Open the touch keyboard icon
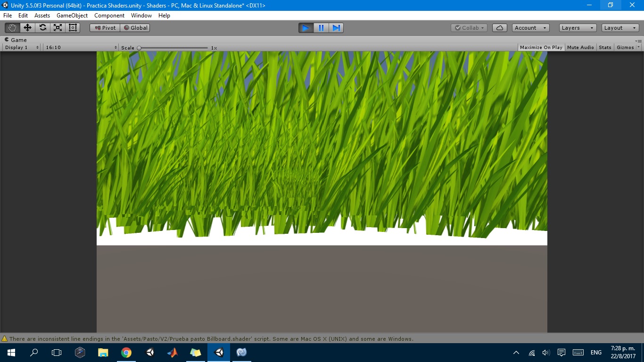The height and width of the screenshot is (362, 644). [578, 353]
